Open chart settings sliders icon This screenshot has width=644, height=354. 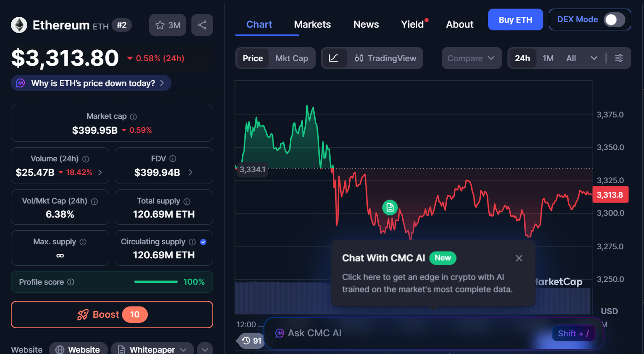coord(619,58)
